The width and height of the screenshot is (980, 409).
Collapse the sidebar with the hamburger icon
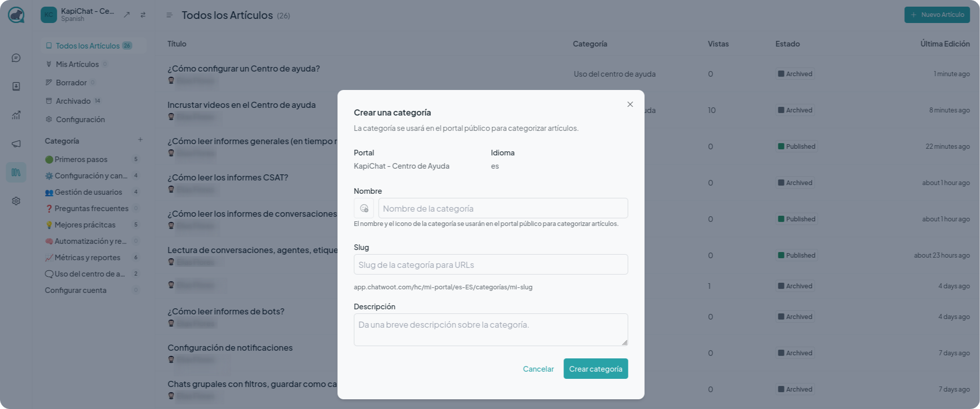tap(169, 15)
